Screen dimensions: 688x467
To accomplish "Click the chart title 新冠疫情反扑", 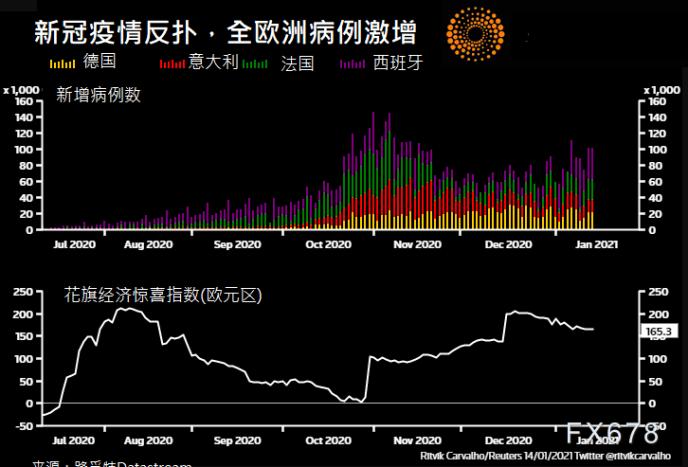I will pyautogui.click(x=115, y=33).
